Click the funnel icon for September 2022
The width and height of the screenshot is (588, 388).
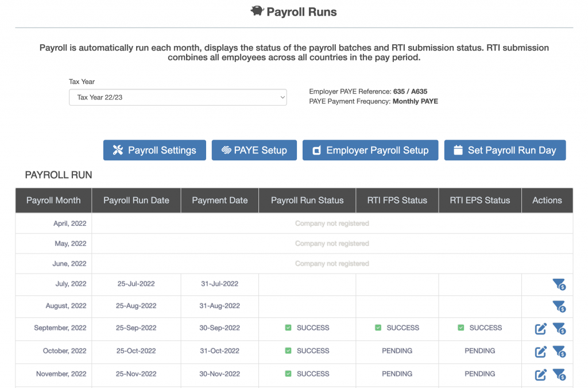click(x=558, y=329)
